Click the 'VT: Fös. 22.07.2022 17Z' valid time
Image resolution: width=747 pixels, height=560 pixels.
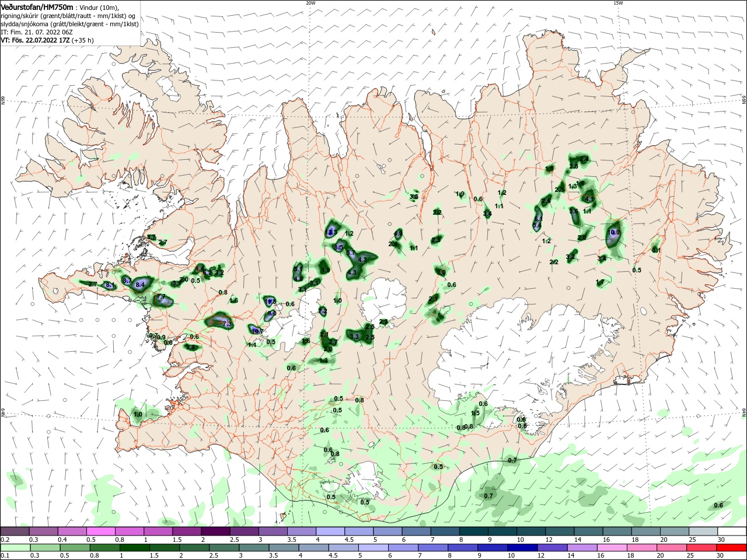pyautogui.click(x=36, y=40)
